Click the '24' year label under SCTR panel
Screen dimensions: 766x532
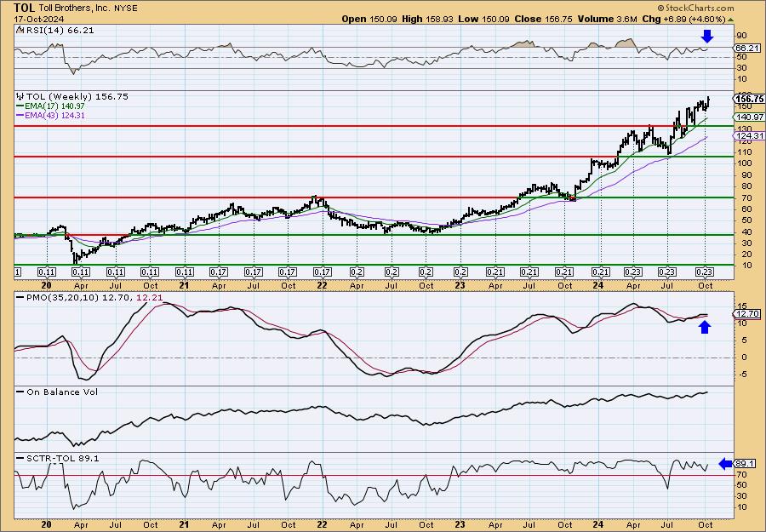coord(599,524)
